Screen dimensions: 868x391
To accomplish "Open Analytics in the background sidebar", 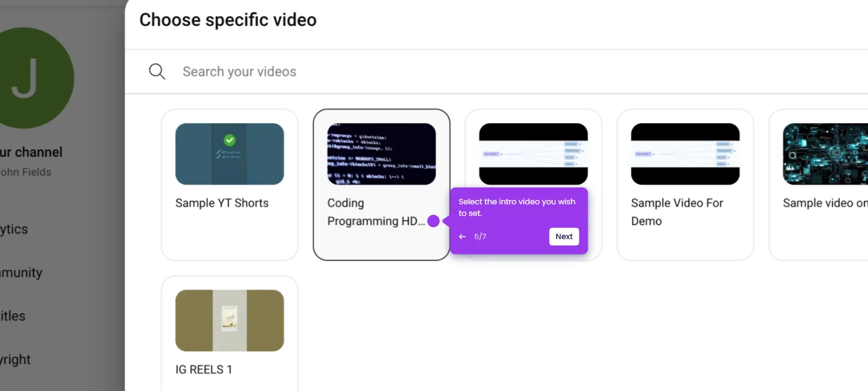I will point(14,229).
